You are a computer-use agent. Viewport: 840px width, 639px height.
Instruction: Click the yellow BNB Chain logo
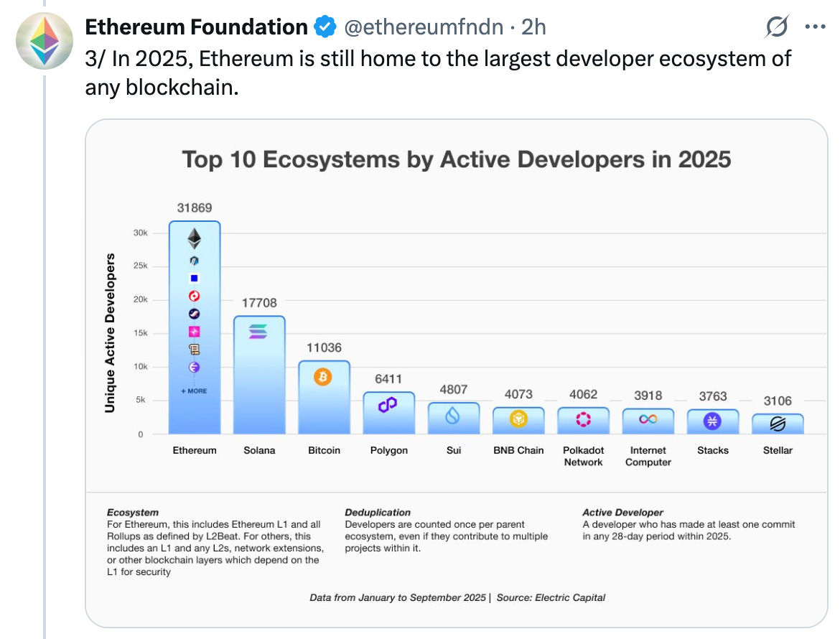[518, 419]
